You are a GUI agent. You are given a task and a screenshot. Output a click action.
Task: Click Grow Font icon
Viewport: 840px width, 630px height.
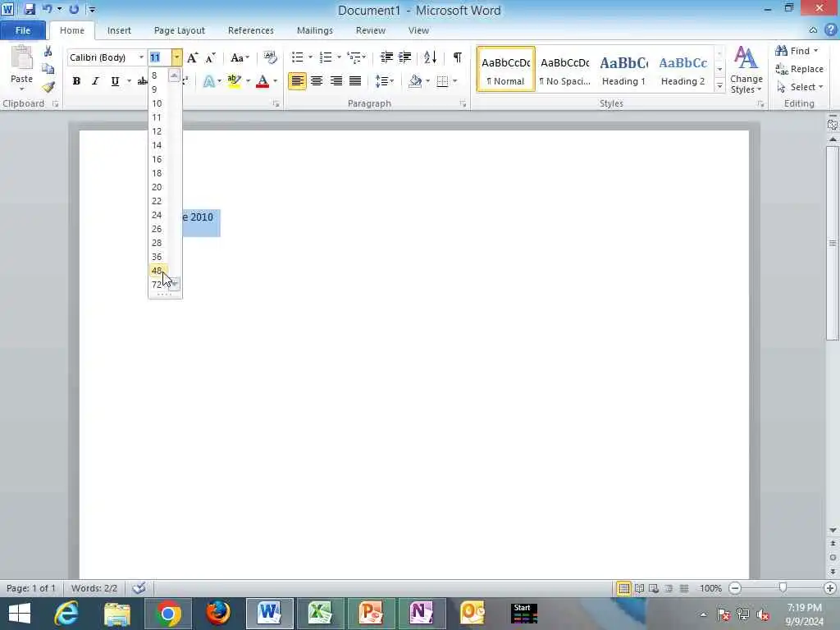(x=192, y=58)
